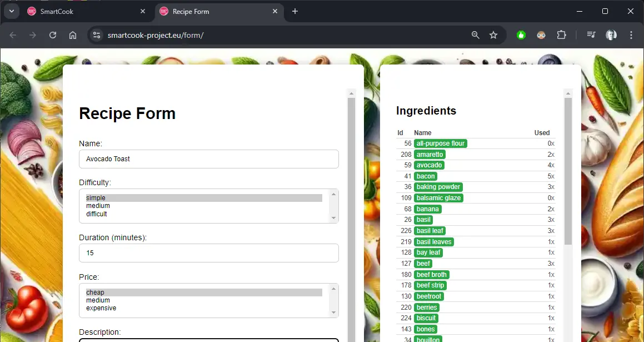The image size is (644, 342).
Task: Click the Recipe Form heading
Action: click(x=127, y=113)
